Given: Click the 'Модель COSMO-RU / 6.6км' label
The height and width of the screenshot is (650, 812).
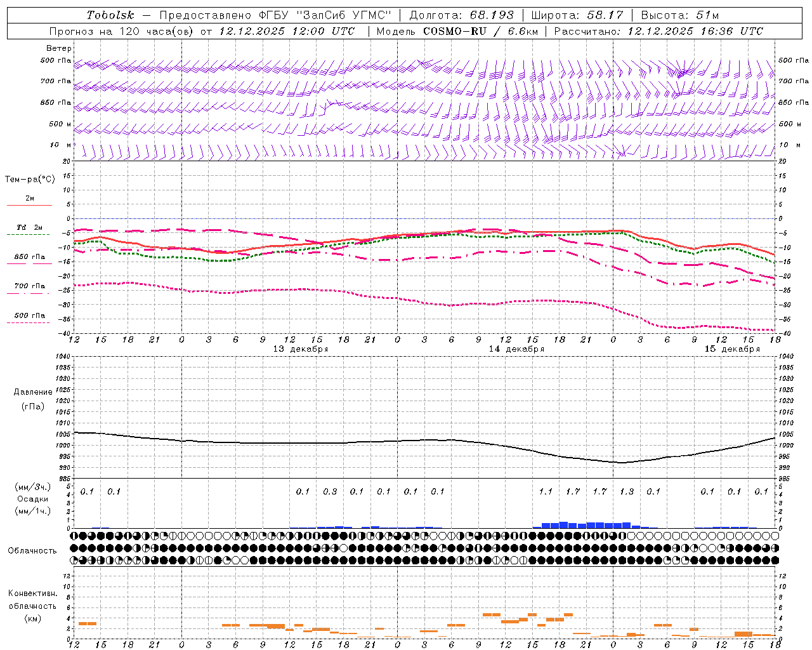Looking at the screenshot, I should click(457, 31).
